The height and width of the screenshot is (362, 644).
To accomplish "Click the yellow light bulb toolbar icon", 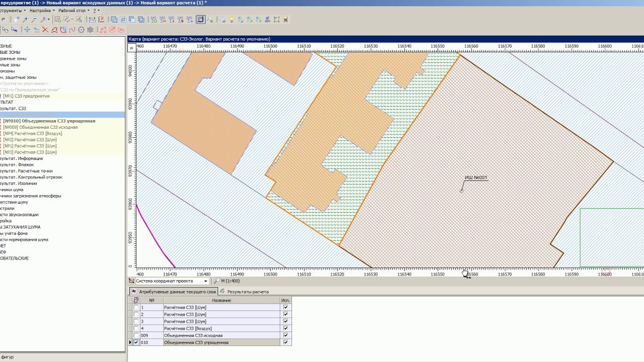I will coord(231,20).
